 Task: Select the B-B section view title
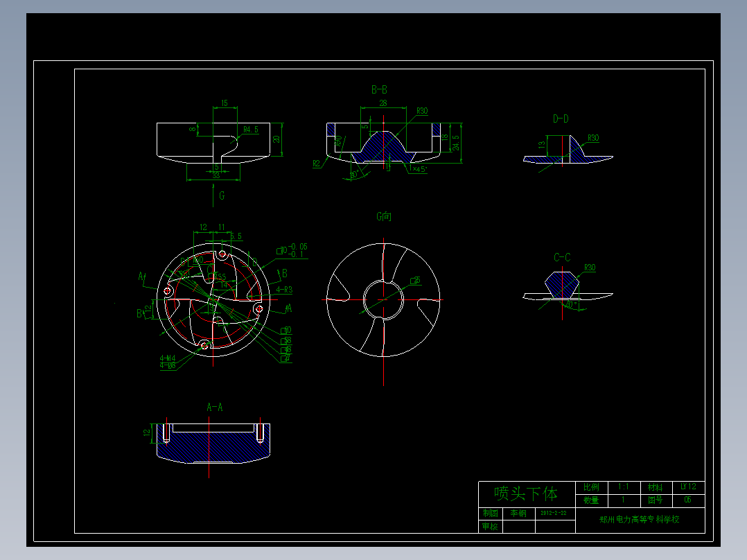point(379,89)
